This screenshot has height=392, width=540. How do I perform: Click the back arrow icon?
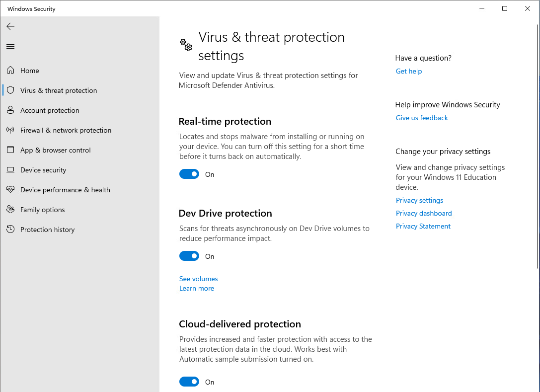(x=10, y=26)
